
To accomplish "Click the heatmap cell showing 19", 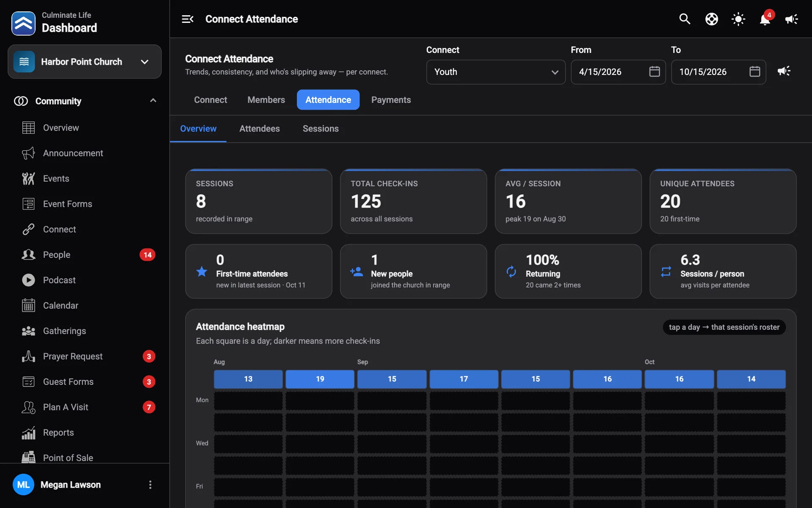I will [x=320, y=379].
